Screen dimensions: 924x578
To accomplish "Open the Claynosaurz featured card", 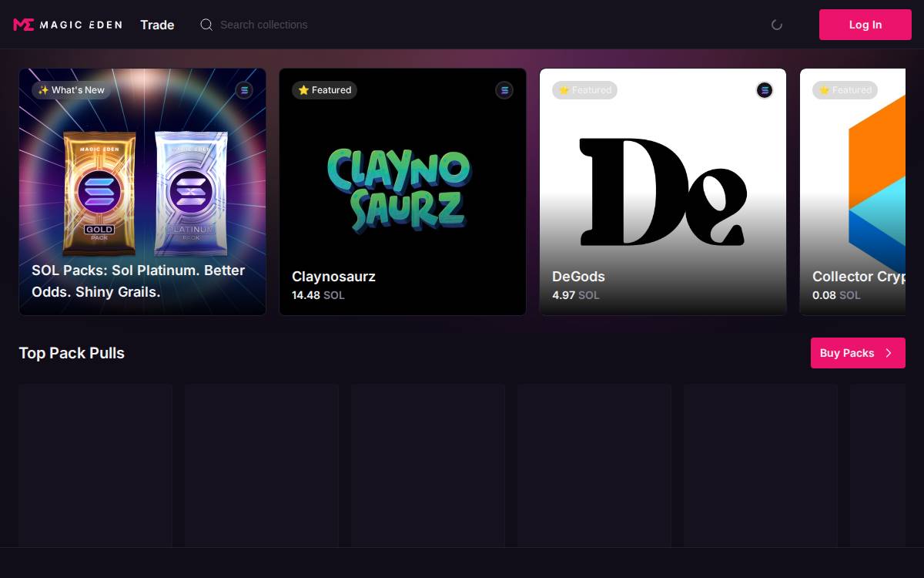I will [x=403, y=192].
